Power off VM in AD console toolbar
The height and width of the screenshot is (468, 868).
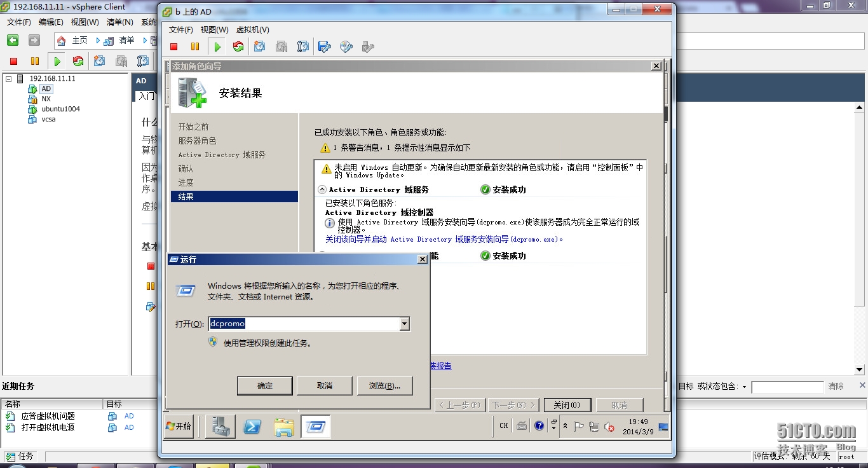tap(174, 46)
